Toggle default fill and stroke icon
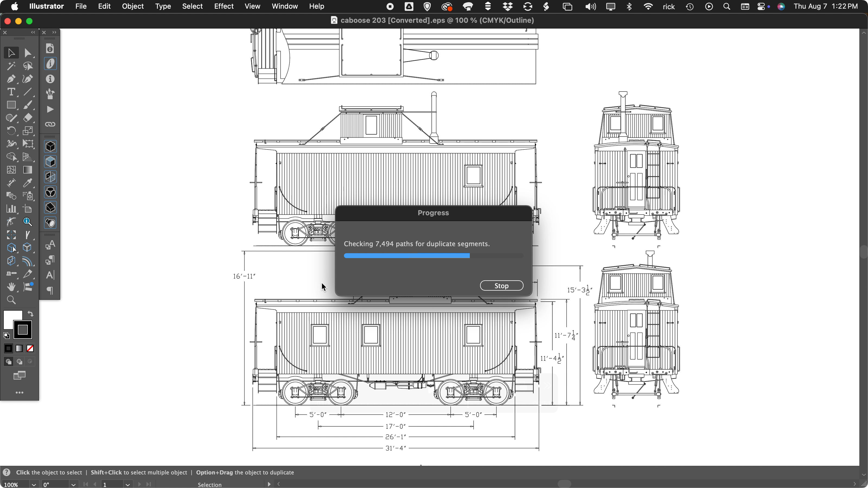The width and height of the screenshot is (868, 488). coord(7,335)
